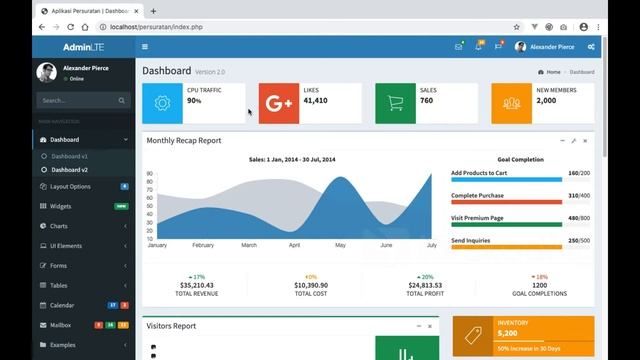Screen dimensions: 640x360
Task: Click the Inventory tag icon
Action: tap(473, 336)
